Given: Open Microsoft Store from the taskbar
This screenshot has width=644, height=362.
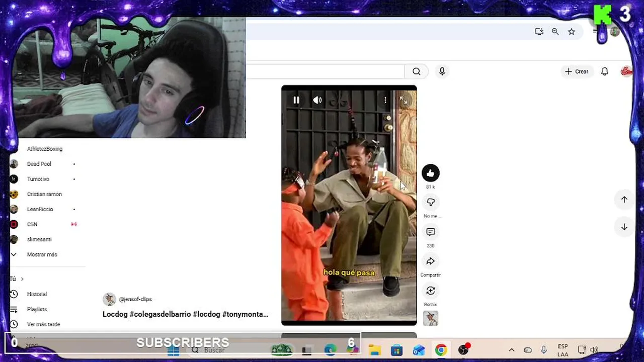Looking at the screenshot, I should click(x=396, y=350).
